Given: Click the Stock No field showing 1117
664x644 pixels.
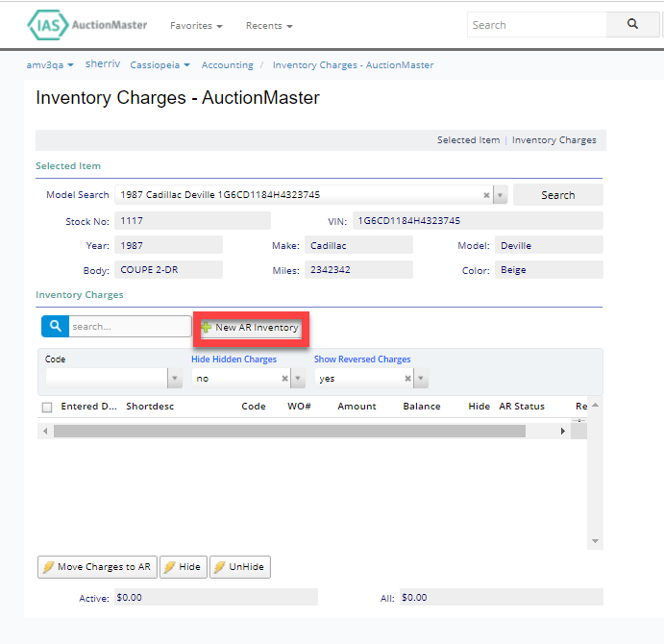Looking at the screenshot, I should 192,221.
